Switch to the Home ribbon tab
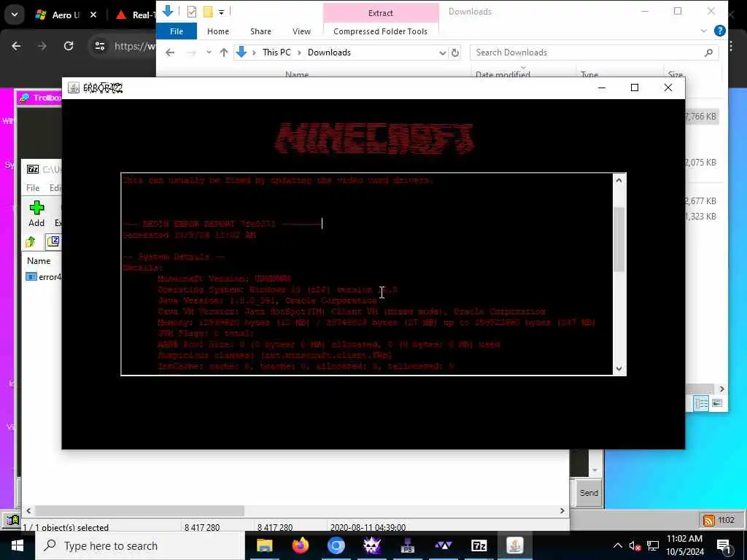The image size is (747, 560). 218,31
